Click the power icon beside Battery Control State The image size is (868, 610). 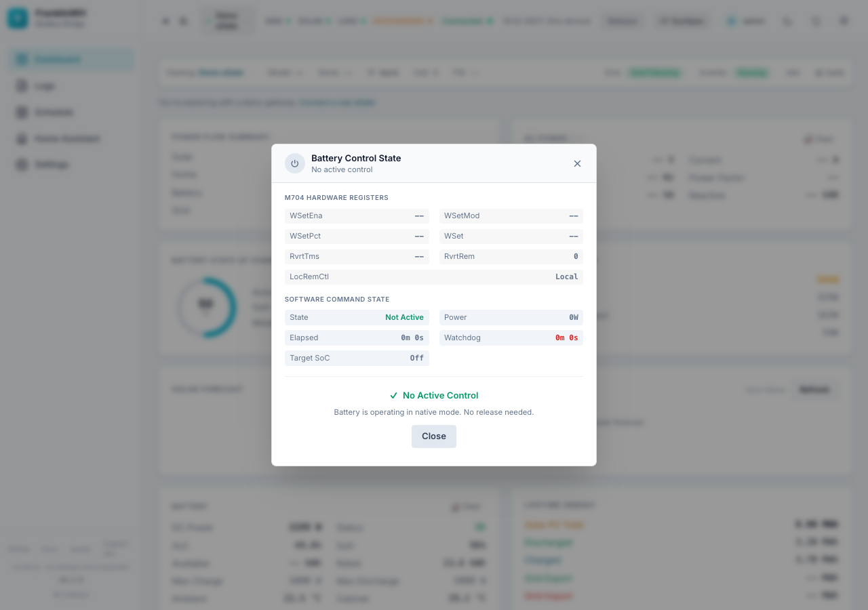(294, 163)
